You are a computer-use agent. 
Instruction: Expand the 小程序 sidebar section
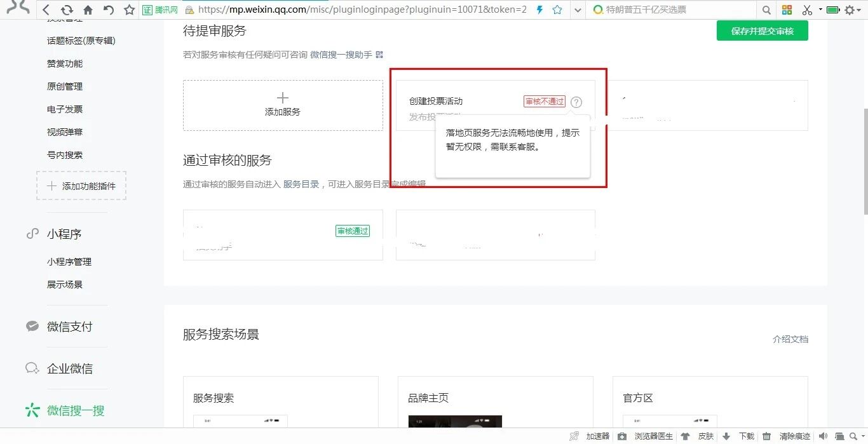tap(64, 234)
